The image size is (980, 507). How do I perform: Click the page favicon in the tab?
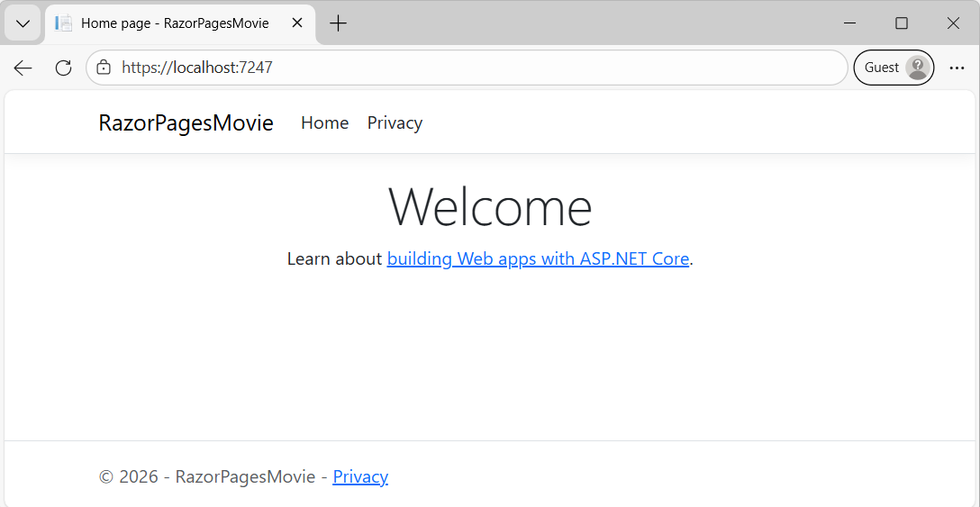tap(63, 23)
